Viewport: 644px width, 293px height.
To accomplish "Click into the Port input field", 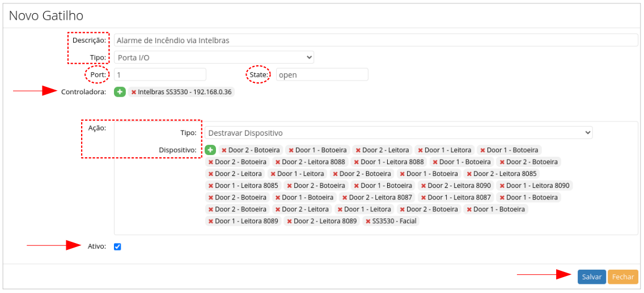I will [160, 75].
